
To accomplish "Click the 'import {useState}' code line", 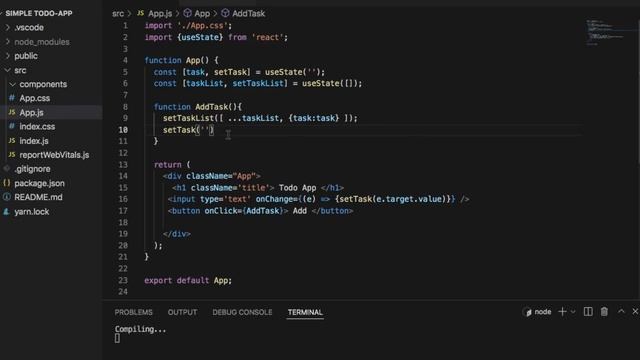I will click(216, 37).
